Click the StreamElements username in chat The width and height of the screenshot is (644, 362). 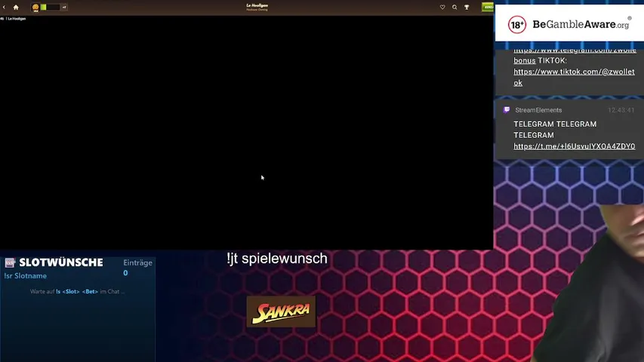coord(538,110)
